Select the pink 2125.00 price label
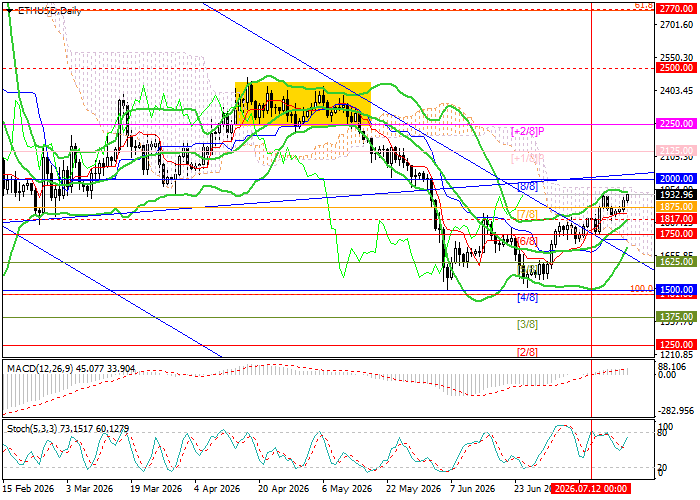 [676, 150]
